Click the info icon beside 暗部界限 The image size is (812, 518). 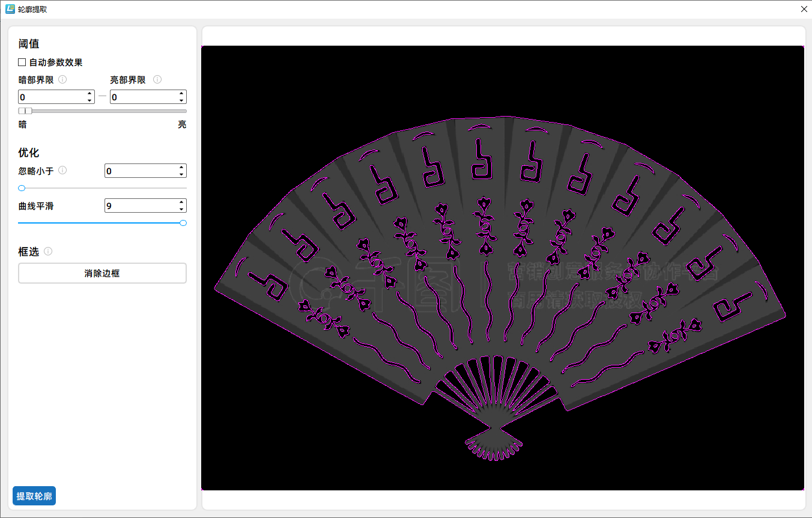(62, 79)
